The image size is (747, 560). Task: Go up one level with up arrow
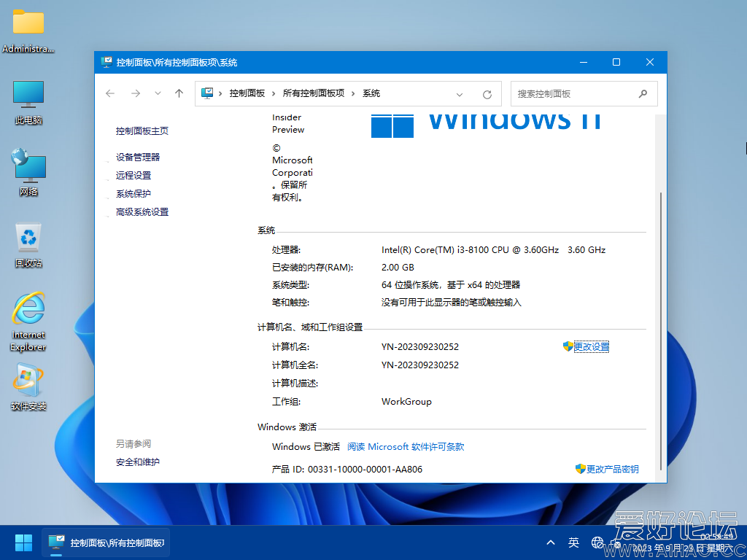pos(179,93)
